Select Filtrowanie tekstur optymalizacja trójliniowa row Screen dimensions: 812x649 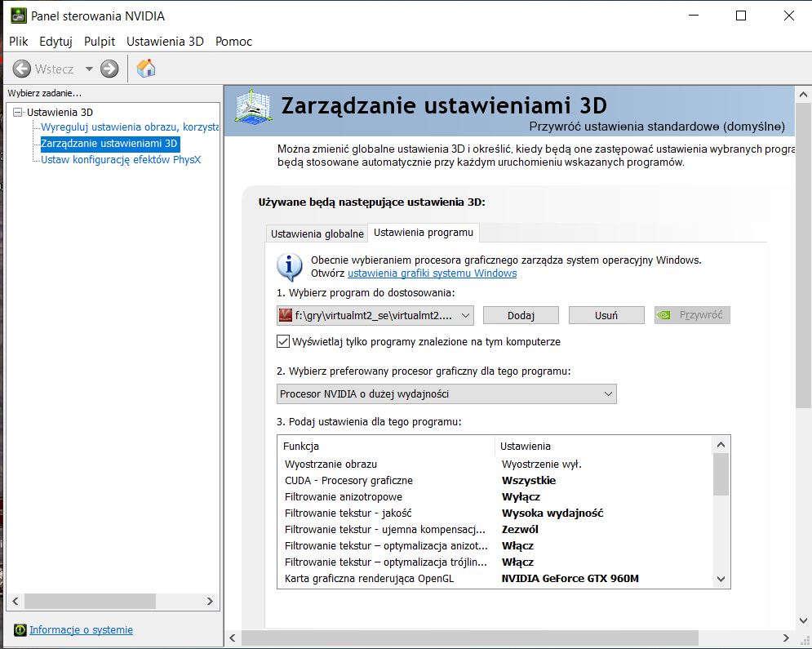(x=495, y=562)
